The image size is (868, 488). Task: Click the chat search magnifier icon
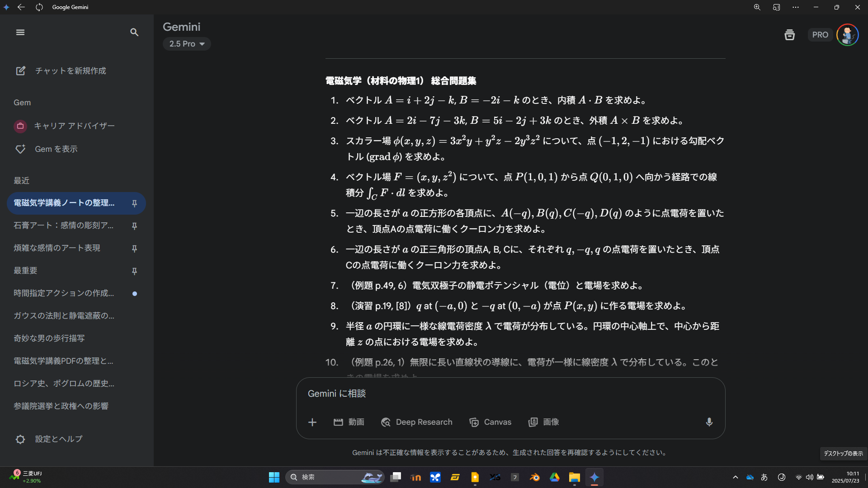[x=134, y=32]
